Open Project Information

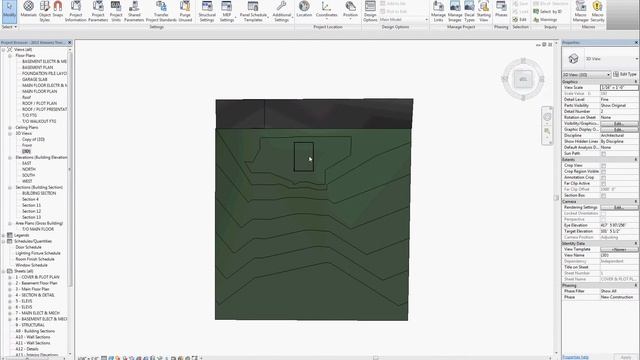click(76, 11)
